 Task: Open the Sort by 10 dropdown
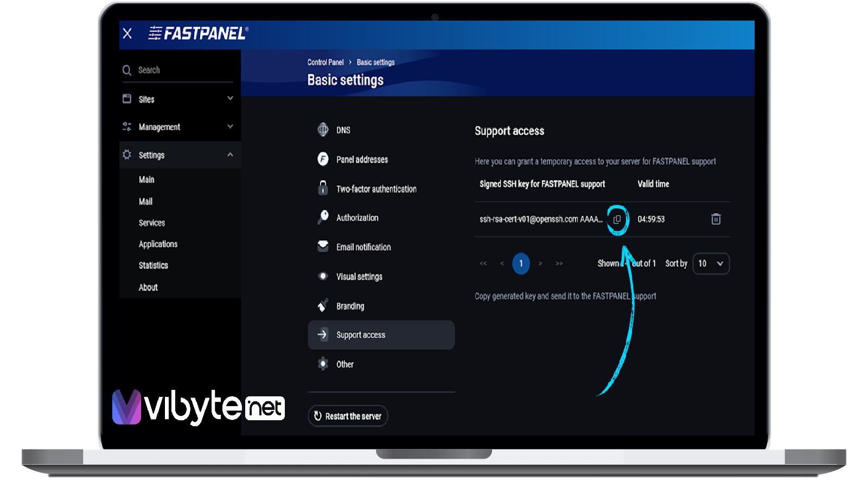(711, 264)
